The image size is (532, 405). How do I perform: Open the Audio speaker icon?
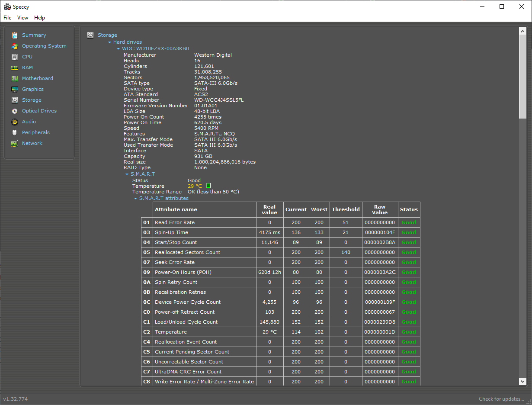tap(15, 122)
